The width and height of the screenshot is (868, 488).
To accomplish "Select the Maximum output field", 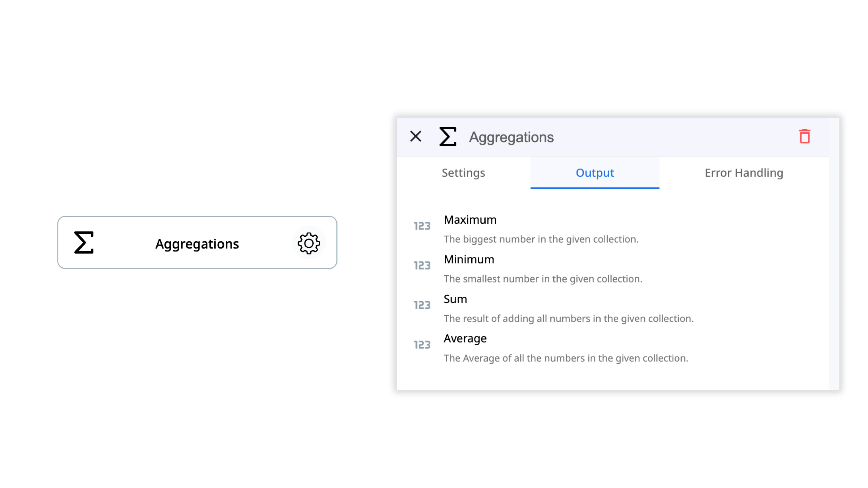I will (x=470, y=220).
